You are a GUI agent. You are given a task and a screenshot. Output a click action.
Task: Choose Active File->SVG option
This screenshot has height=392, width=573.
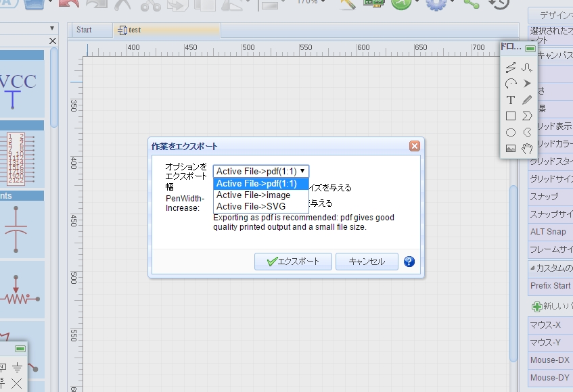click(261, 206)
